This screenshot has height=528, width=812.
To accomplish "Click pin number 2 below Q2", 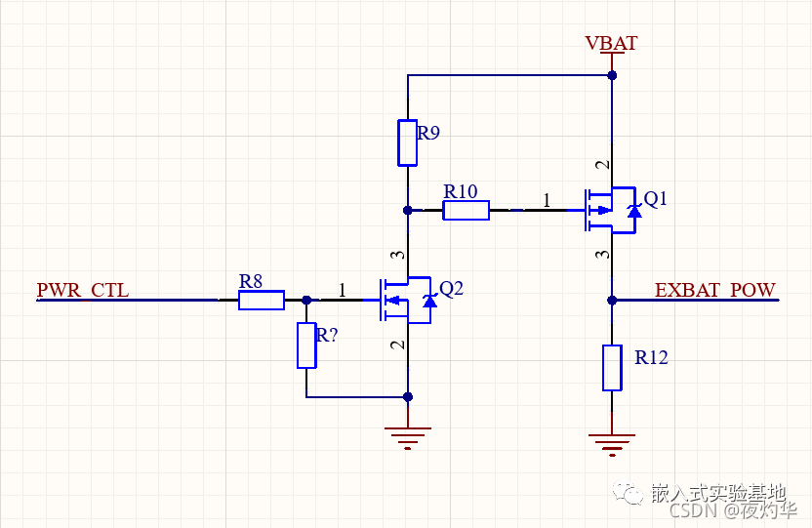I will click(x=398, y=345).
